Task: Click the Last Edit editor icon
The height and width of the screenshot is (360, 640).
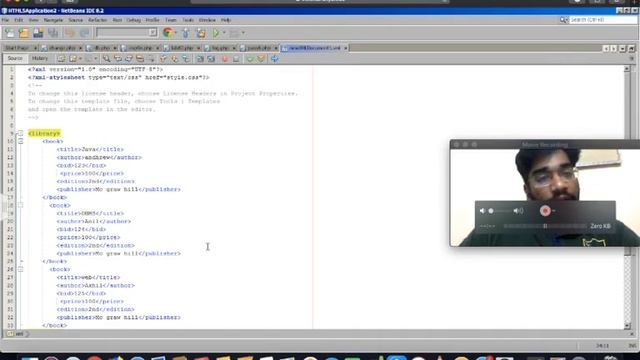Action: click(61, 59)
